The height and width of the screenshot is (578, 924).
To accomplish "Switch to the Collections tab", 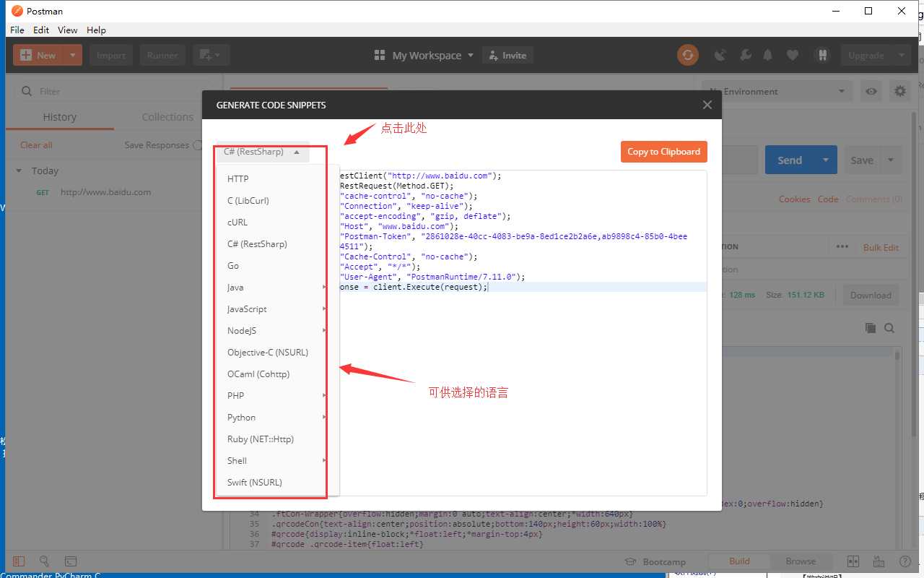I will coord(167,117).
